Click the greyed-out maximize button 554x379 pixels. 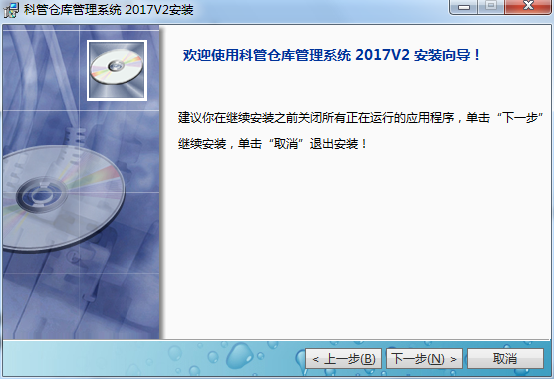[491, 7]
